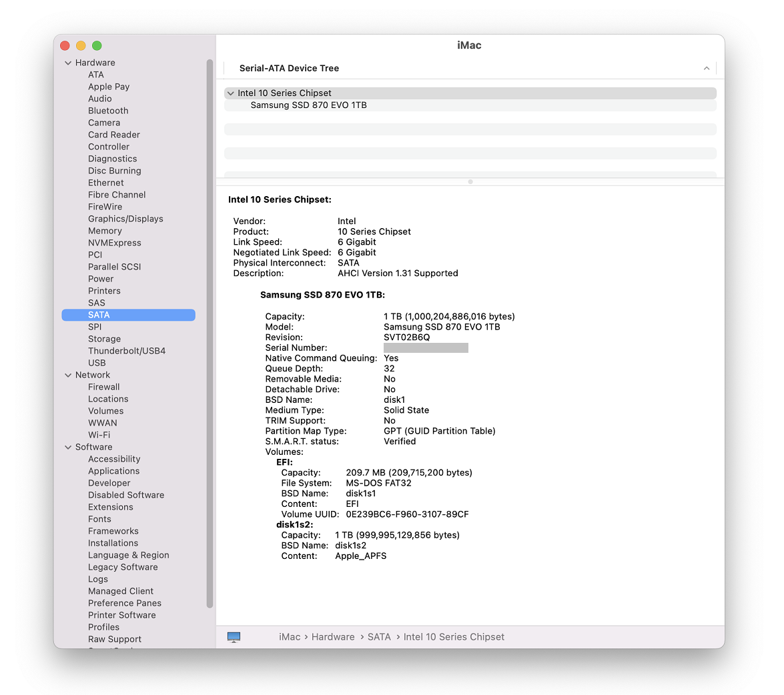Screen dimensions: 784x695
Task: Select Legacy Software in the sidebar
Action: (123, 567)
